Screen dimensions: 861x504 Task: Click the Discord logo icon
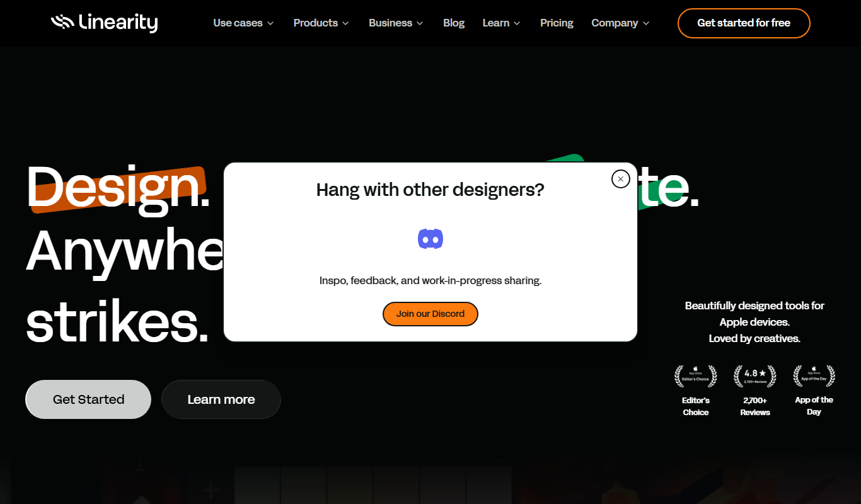click(x=430, y=239)
